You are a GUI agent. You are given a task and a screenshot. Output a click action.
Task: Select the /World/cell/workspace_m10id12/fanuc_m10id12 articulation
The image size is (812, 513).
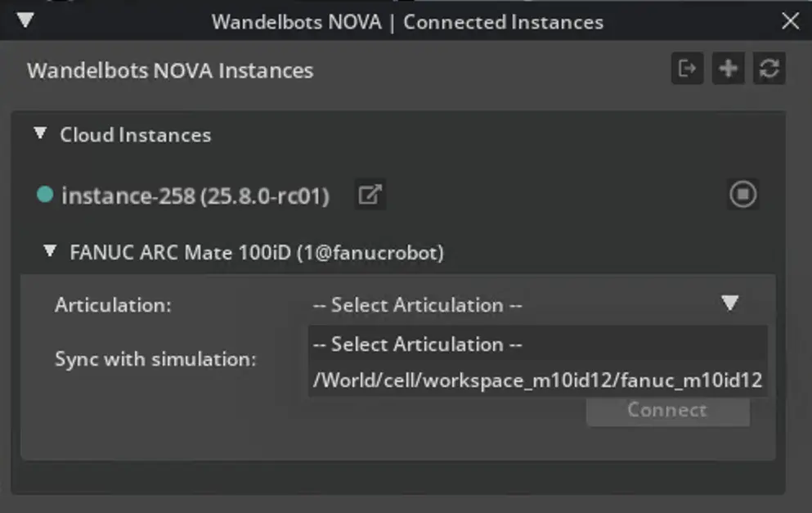(537, 380)
